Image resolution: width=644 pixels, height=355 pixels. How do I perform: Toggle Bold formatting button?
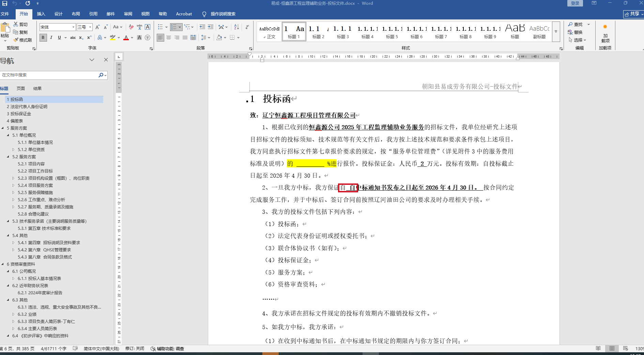43,38
